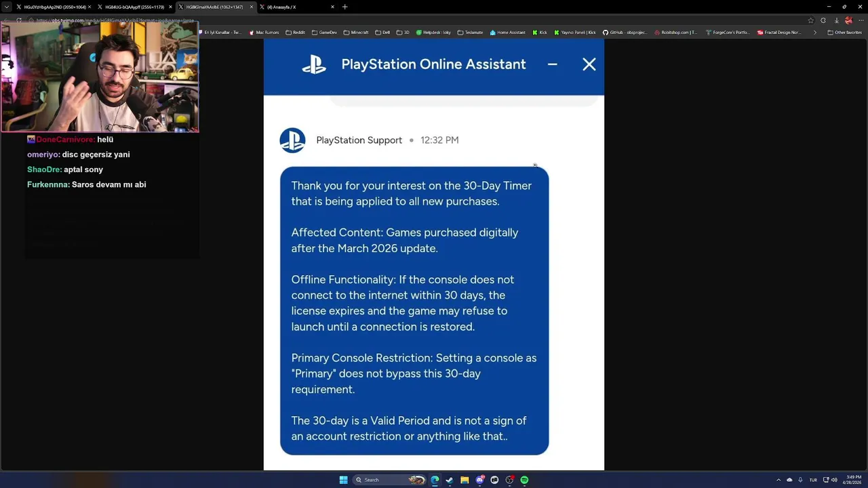Screen dimensions: 868x488
Task: Open the Windows Start menu
Action: pos(343,480)
